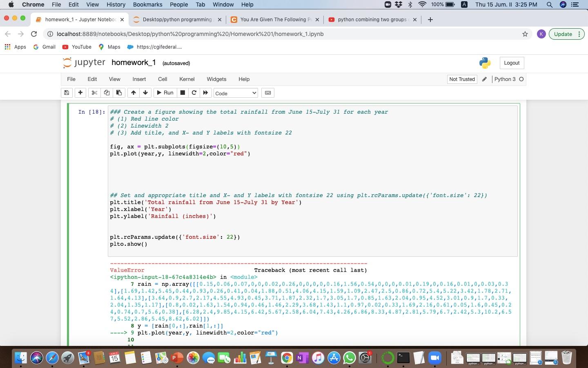This screenshot has width=588, height=368.
Task: Open the Cell menu
Action: (x=163, y=79)
